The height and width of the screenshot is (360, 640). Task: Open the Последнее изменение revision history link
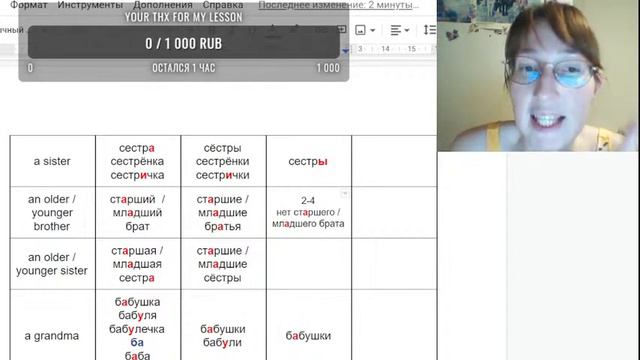tap(339, 5)
